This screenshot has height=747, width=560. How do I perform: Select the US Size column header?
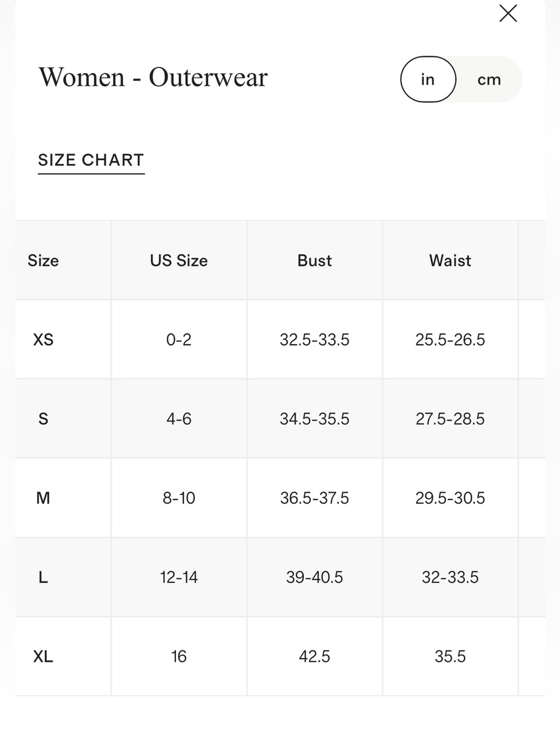(x=179, y=261)
